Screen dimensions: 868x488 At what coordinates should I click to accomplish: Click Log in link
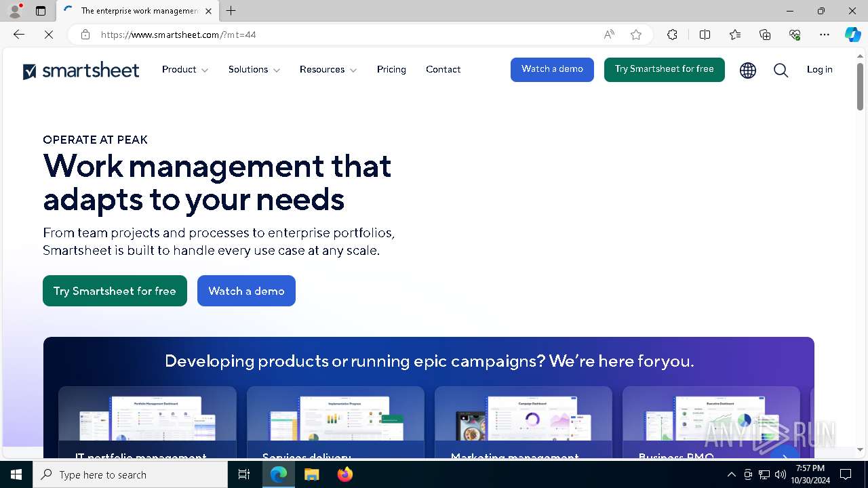(x=819, y=70)
